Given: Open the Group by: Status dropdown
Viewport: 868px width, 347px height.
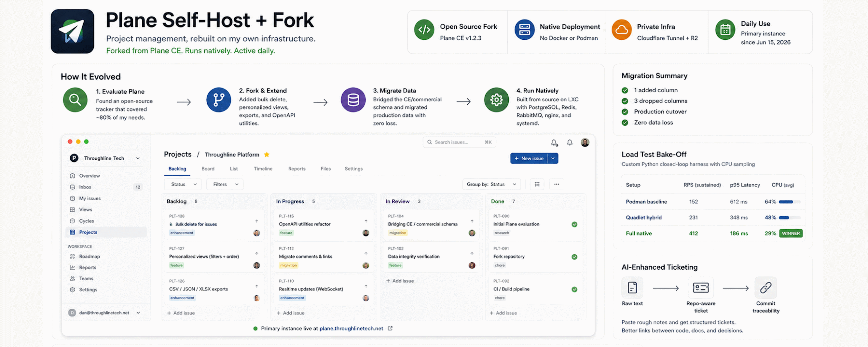Looking at the screenshot, I should [x=491, y=184].
